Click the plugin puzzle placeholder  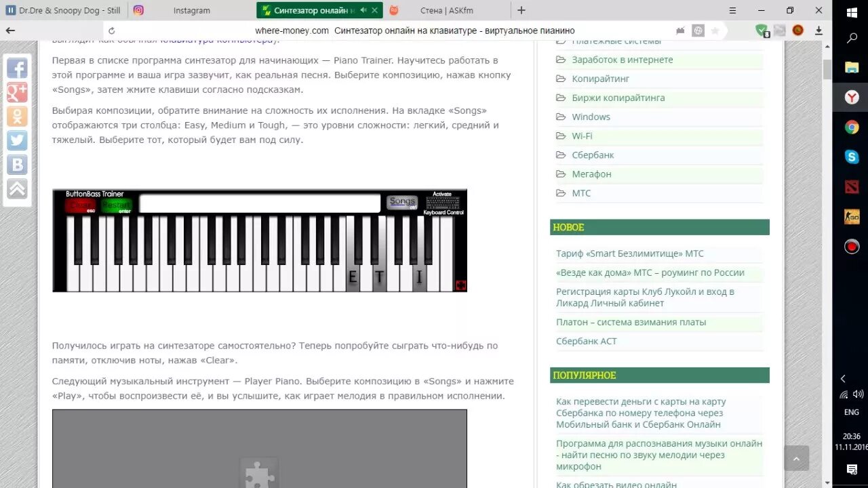pyautogui.click(x=260, y=472)
